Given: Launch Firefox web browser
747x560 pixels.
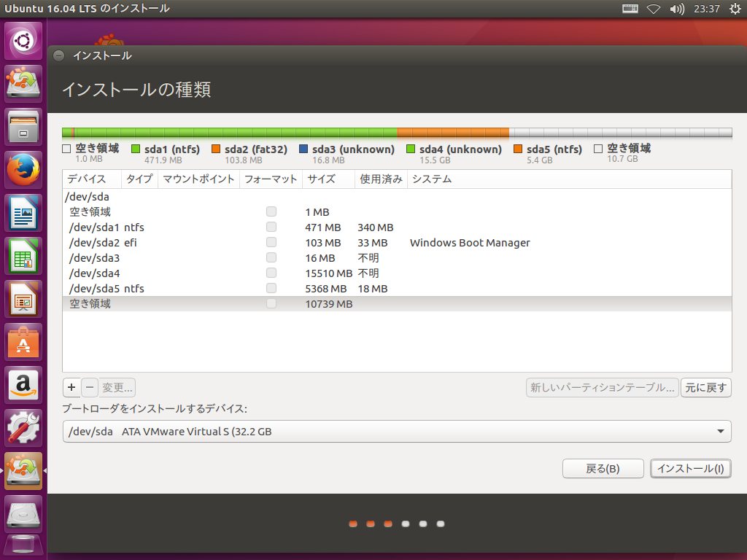Looking at the screenshot, I should tap(23, 169).
